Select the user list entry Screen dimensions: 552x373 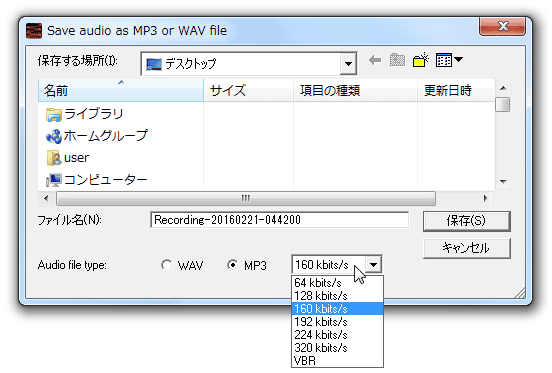coord(68,158)
